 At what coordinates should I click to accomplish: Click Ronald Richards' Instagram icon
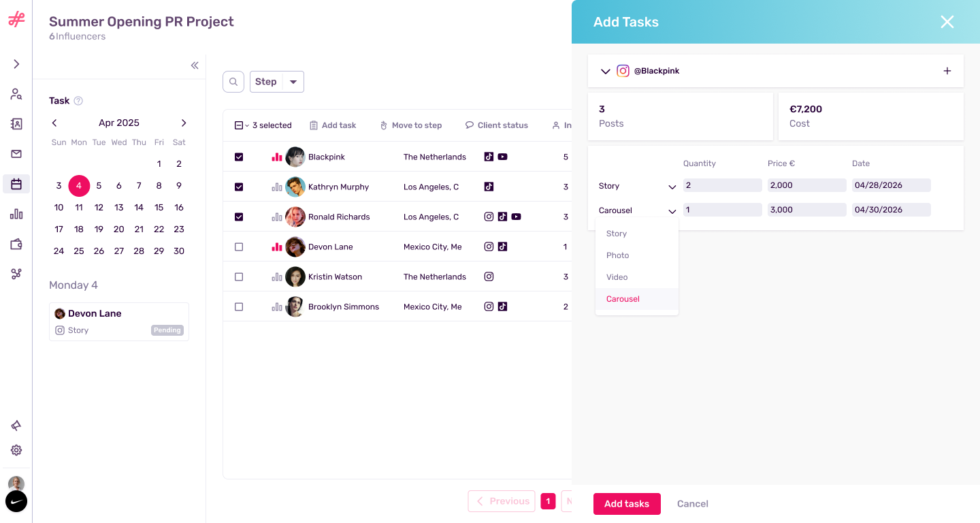click(489, 217)
